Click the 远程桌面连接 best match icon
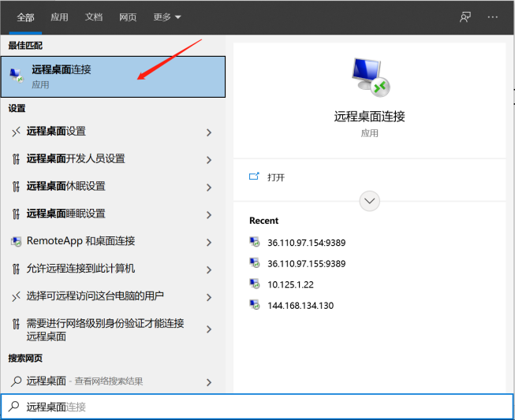515x420 pixels. tap(16, 76)
